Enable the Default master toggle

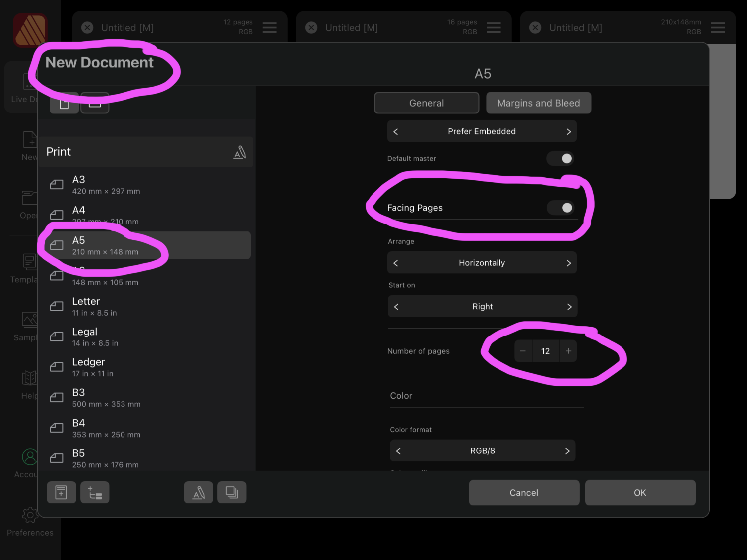pos(560,158)
